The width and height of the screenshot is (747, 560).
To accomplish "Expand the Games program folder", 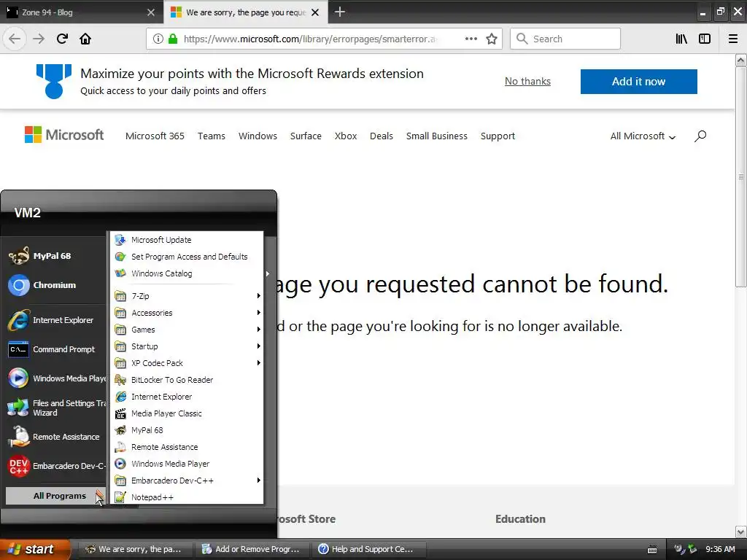I will (187, 330).
